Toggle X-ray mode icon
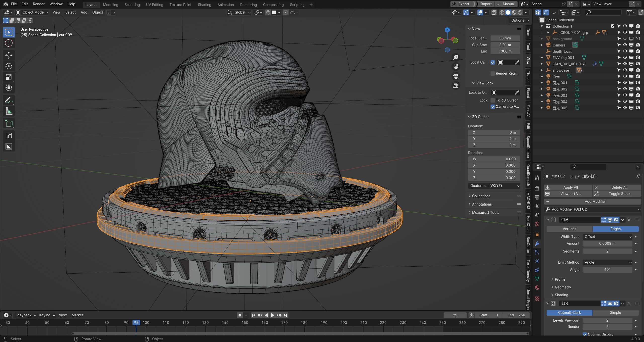Viewport: 644px width, 342px height. [494, 12]
